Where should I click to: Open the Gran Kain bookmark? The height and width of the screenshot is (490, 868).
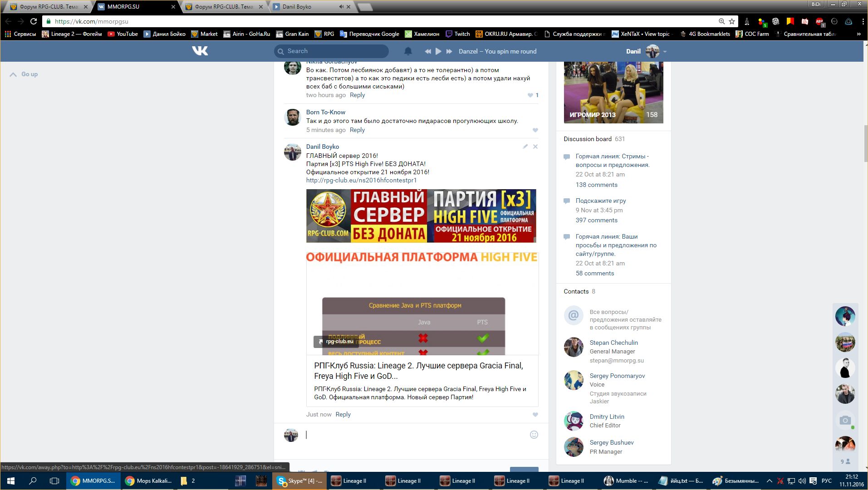click(x=292, y=34)
